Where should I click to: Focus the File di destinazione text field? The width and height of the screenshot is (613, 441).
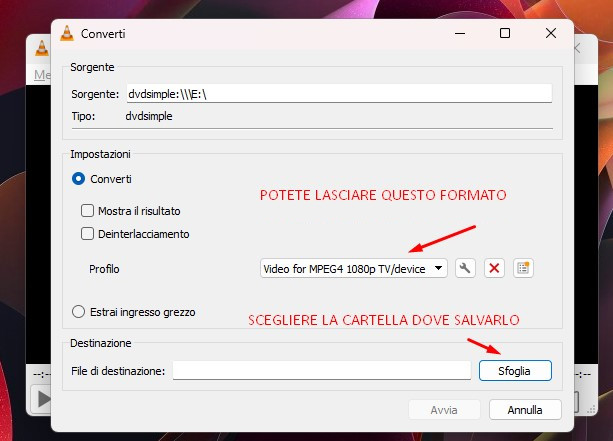coord(321,371)
